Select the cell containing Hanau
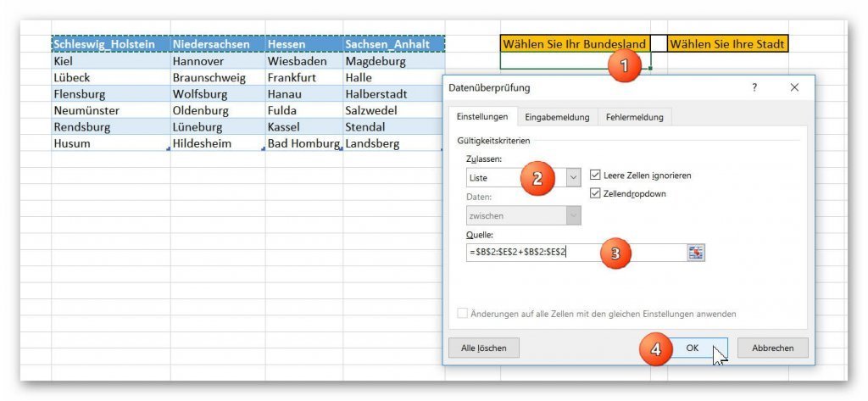The height and width of the screenshot is (401, 868). pos(304,93)
